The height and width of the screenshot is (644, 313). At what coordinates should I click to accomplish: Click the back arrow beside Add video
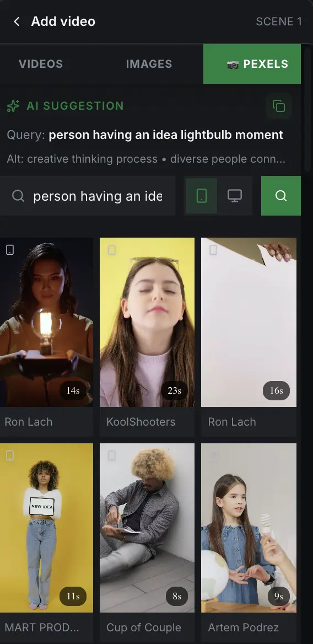[x=17, y=22]
